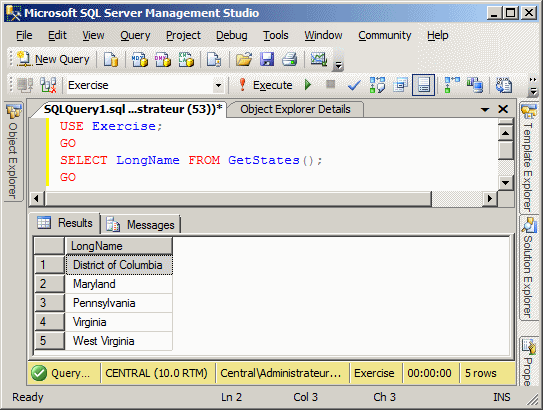Open the Window menu
This screenshot has width=543, height=410.
[323, 35]
